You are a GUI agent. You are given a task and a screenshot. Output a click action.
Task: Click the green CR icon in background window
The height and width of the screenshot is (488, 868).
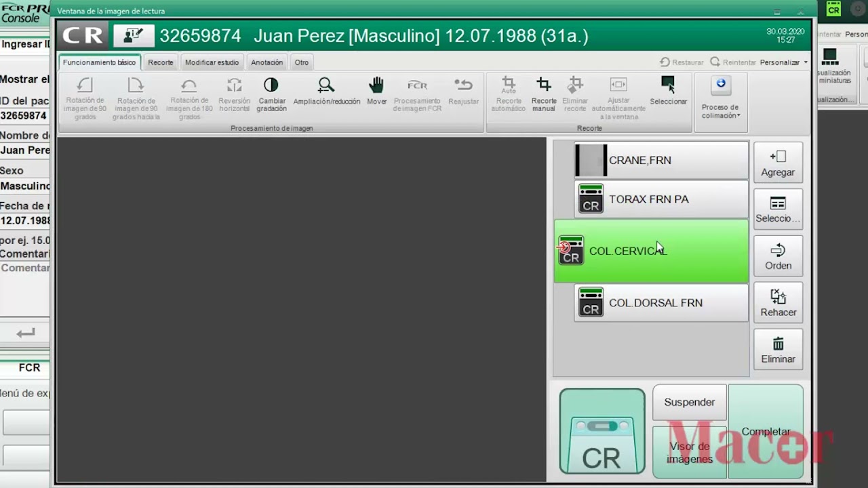coord(833,9)
